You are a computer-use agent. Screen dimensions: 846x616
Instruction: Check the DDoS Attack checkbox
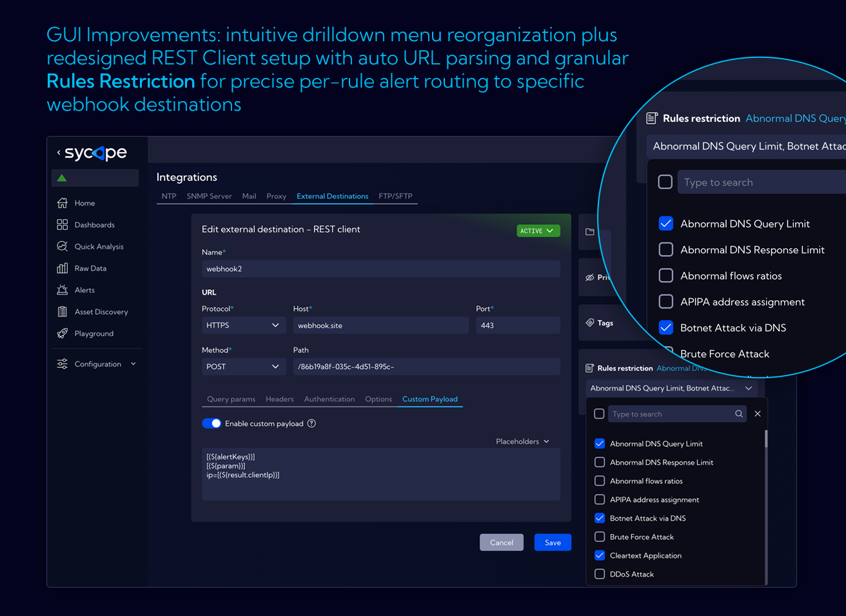pos(600,574)
